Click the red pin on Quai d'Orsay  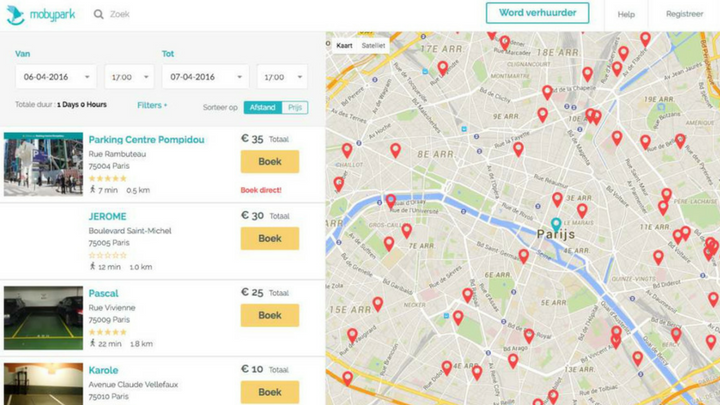pos(391,202)
